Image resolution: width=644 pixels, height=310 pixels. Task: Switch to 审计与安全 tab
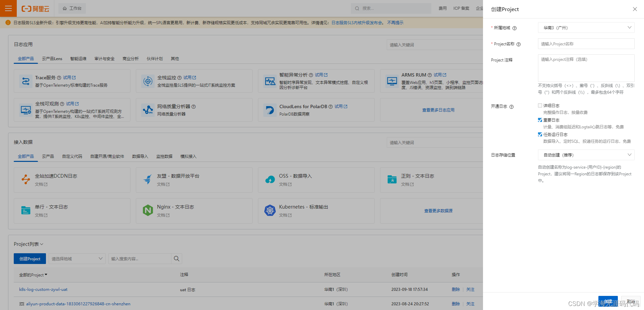104,58
